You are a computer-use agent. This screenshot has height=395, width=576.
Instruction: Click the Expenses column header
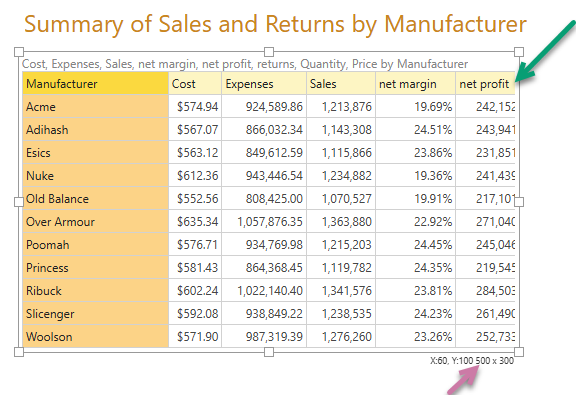tap(264, 84)
